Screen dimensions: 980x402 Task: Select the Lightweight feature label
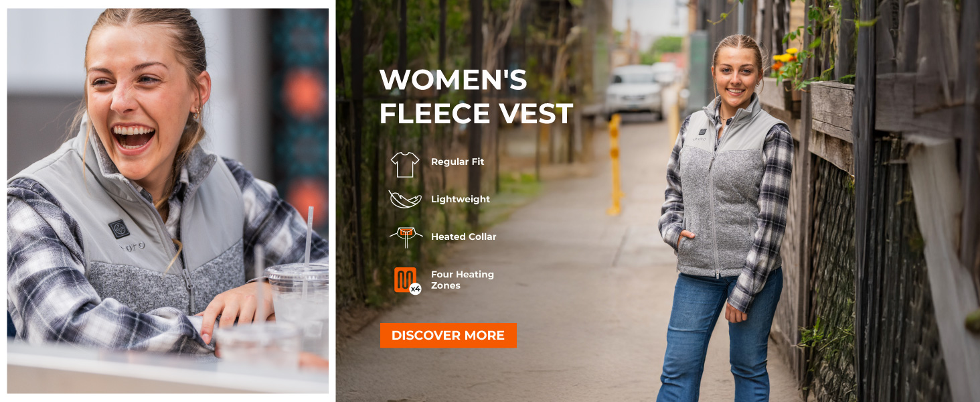click(460, 199)
